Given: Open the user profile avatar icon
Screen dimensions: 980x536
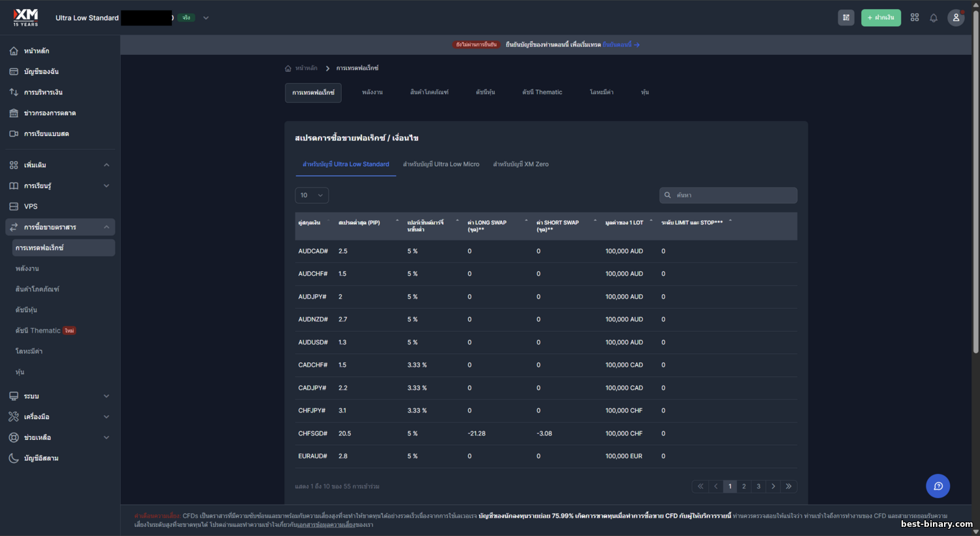Looking at the screenshot, I should coord(956,18).
